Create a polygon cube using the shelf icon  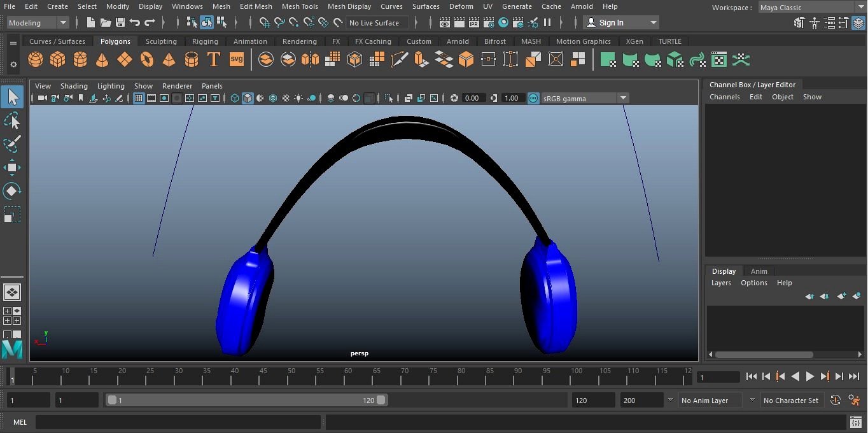coord(57,59)
